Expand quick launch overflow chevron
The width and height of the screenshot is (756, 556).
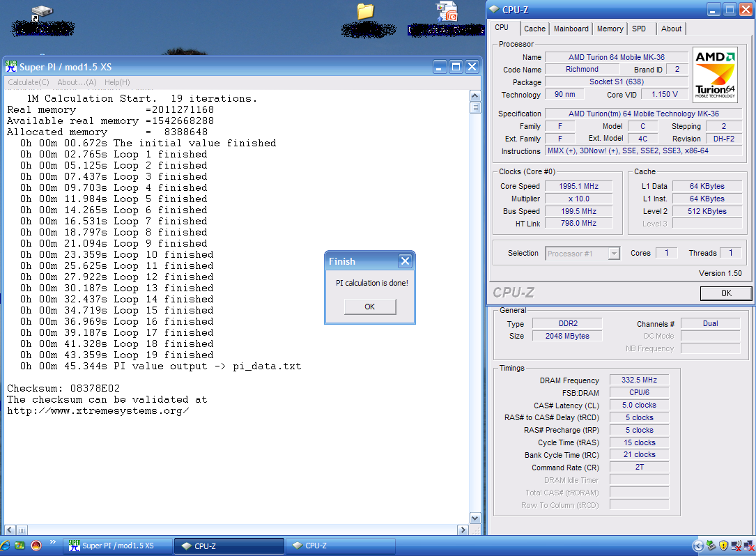pos(52,542)
